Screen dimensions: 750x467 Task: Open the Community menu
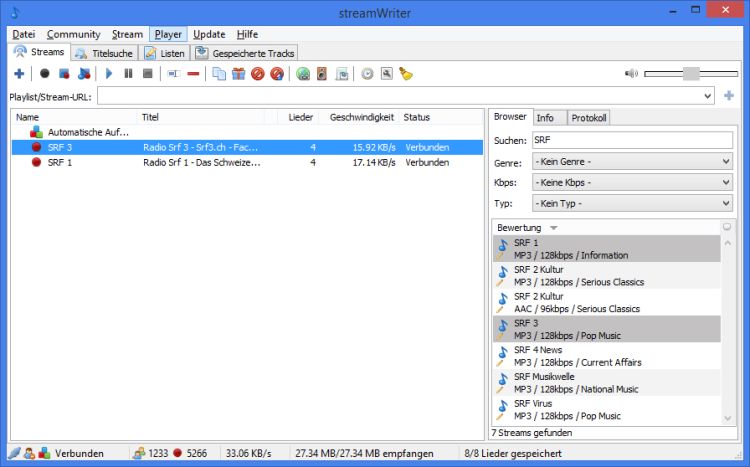(x=73, y=34)
